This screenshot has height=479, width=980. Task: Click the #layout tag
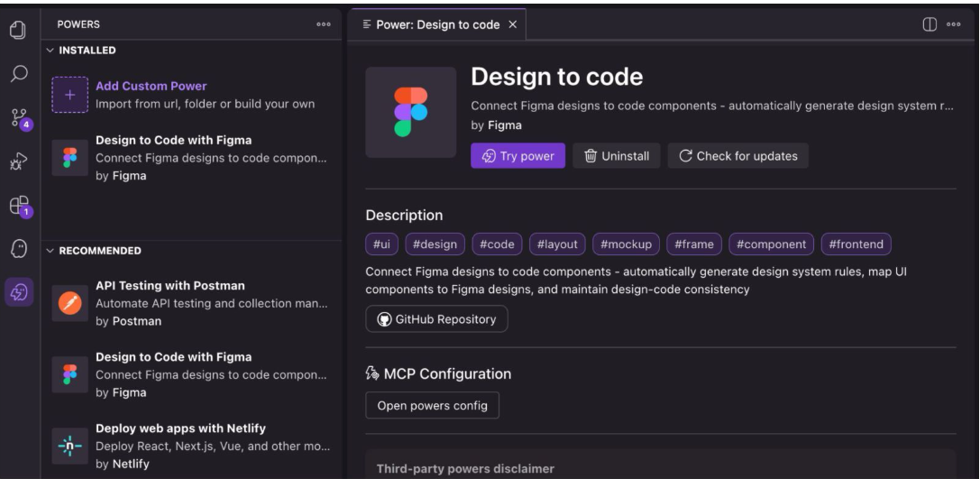click(557, 244)
